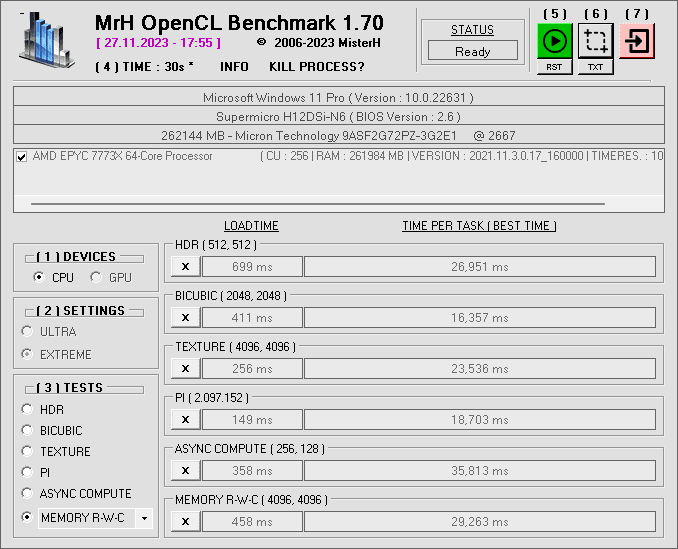Clear HDR result with x button
Viewport: 678px width, 549px height.
[185, 266]
